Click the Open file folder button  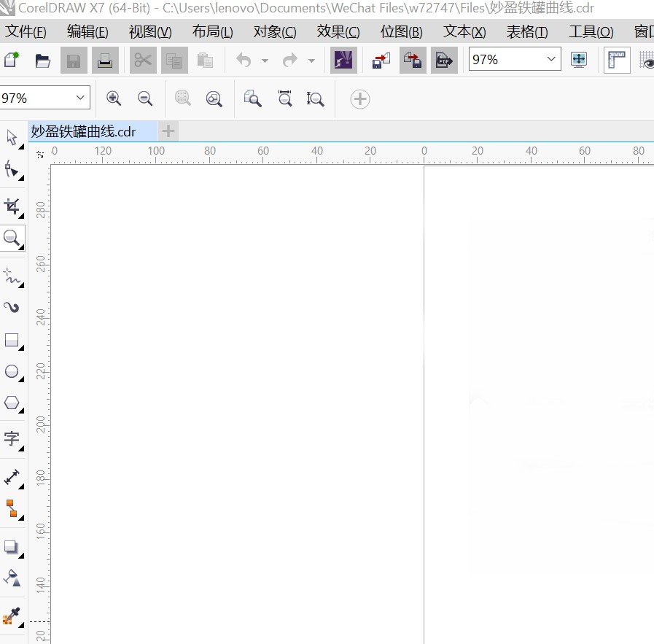click(43, 61)
